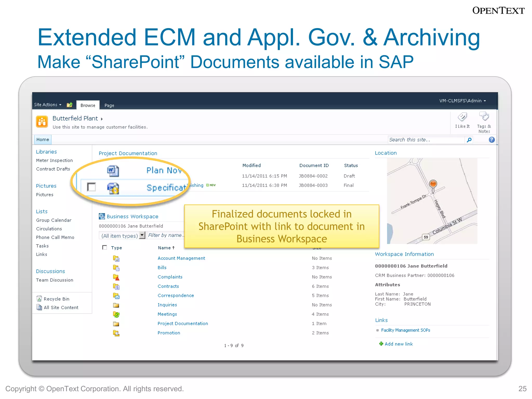Click the locked document icon for Specification

coord(113,188)
